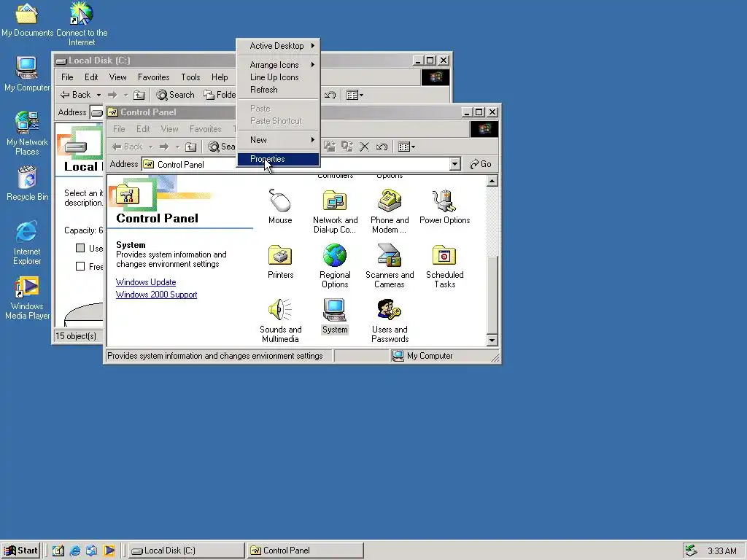Click network status icon in system tray
Image resolution: width=747 pixels, height=560 pixels.
pos(691,551)
